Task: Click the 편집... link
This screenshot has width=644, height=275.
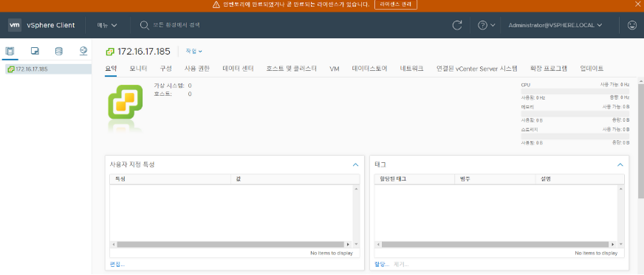Action: coord(117,265)
